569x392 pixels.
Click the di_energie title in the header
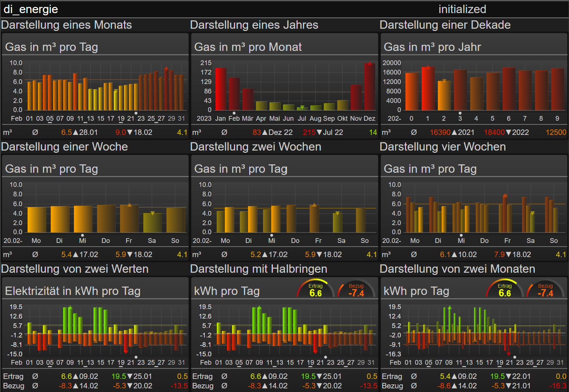31,9
